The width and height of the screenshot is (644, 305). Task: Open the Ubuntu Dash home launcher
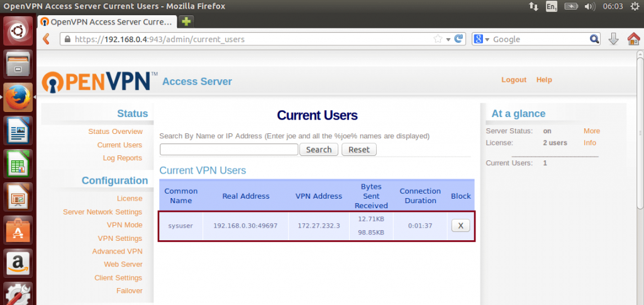18,31
